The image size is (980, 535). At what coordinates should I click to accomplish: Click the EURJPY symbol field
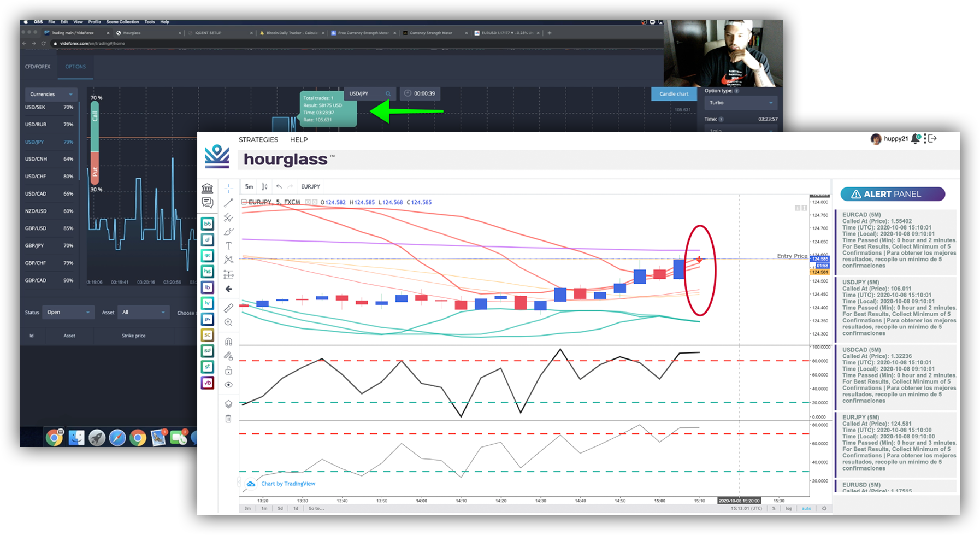pyautogui.click(x=310, y=186)
